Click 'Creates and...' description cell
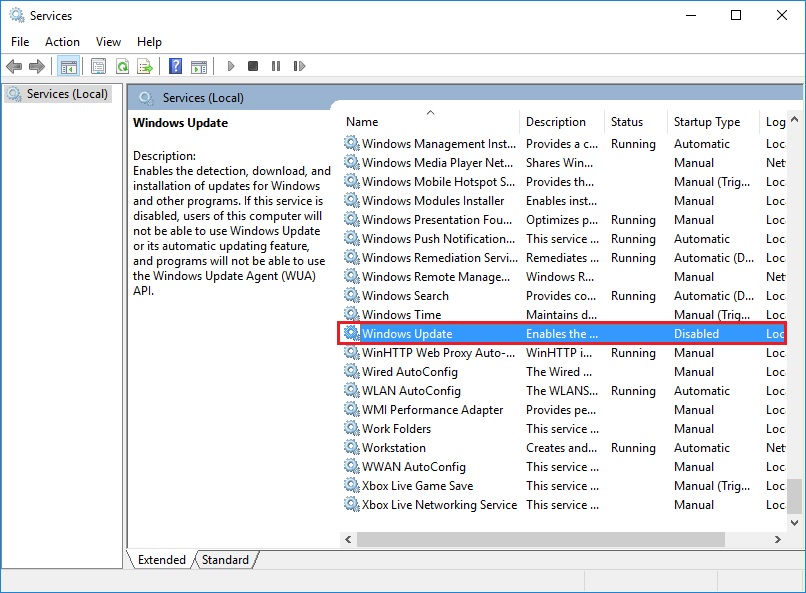The height and width of the screenshot is (593, 806). coord(561,448)
